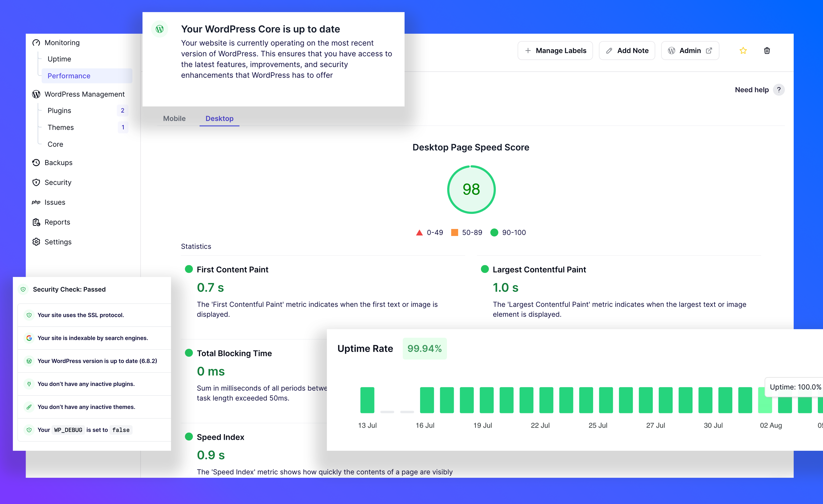
Task: Open the Admin external link button
Action: click(x=690, y=51)
